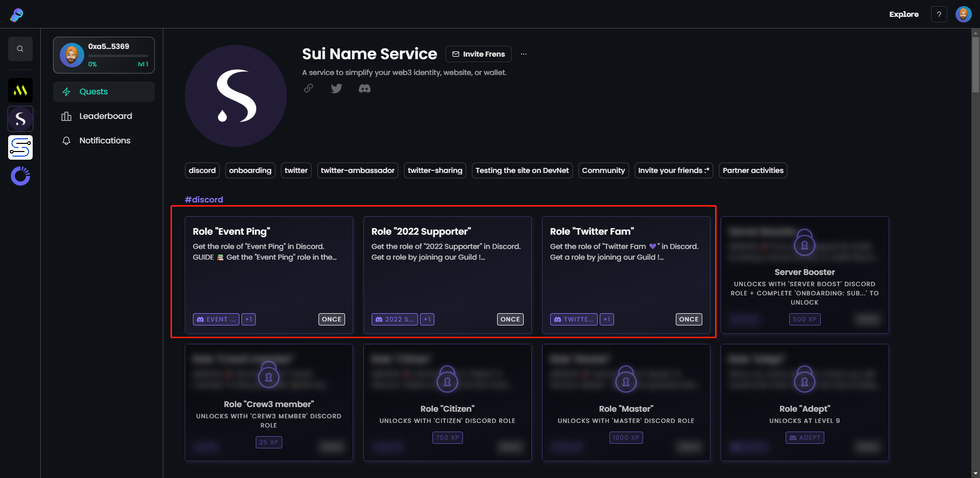The height and width of the screenshot is (478, 980).
Task: Click the Invite Frens button
Action: click(x=478, y=54)
